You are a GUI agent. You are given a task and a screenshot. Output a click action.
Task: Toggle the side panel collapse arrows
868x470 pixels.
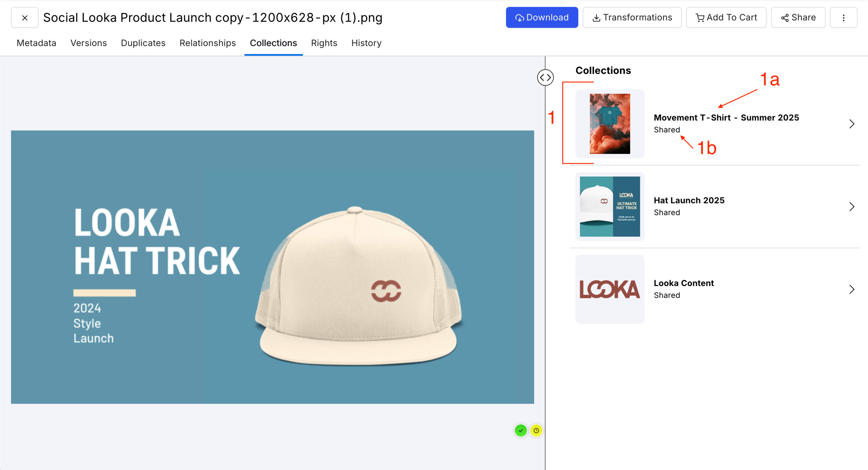point(545,78)
